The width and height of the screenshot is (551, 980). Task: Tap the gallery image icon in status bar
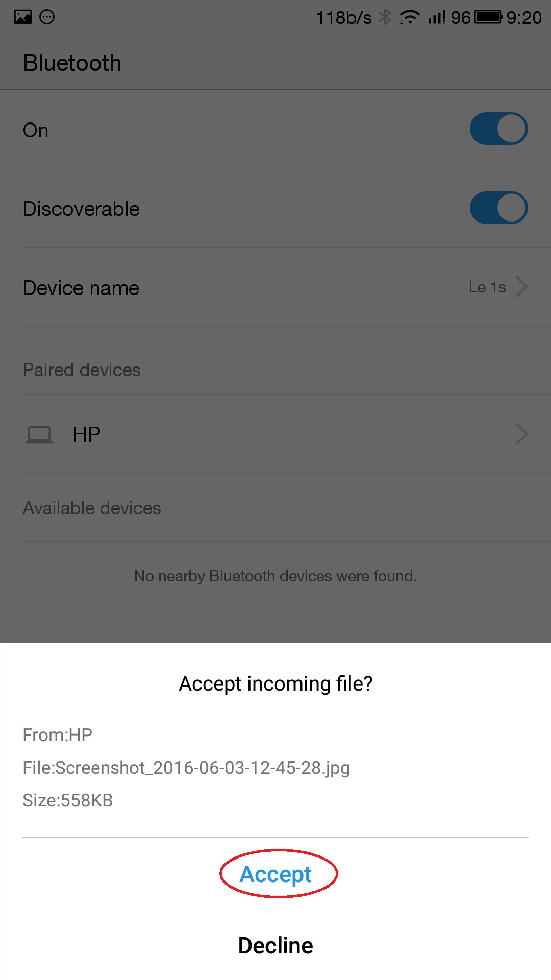22,17
